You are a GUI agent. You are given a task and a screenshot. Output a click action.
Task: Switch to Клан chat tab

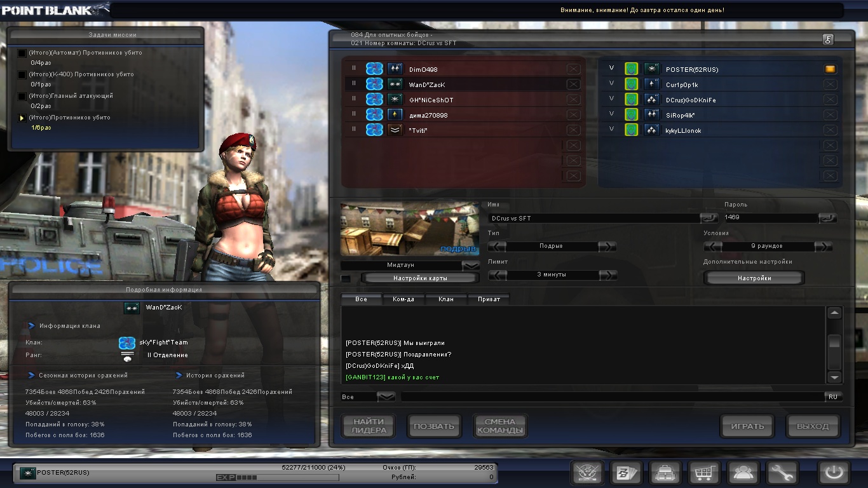pos(446,299)
